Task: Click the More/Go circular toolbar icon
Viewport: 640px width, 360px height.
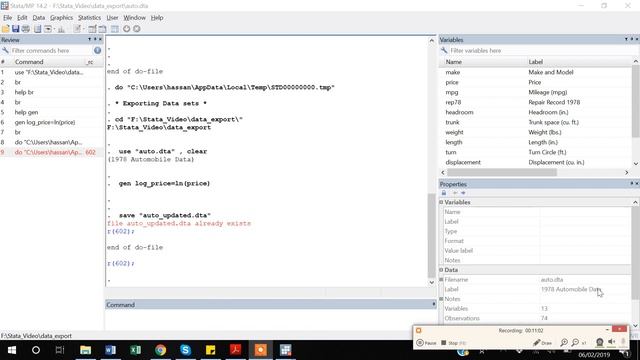Action: pyautogui.click(x=127, y=29)
